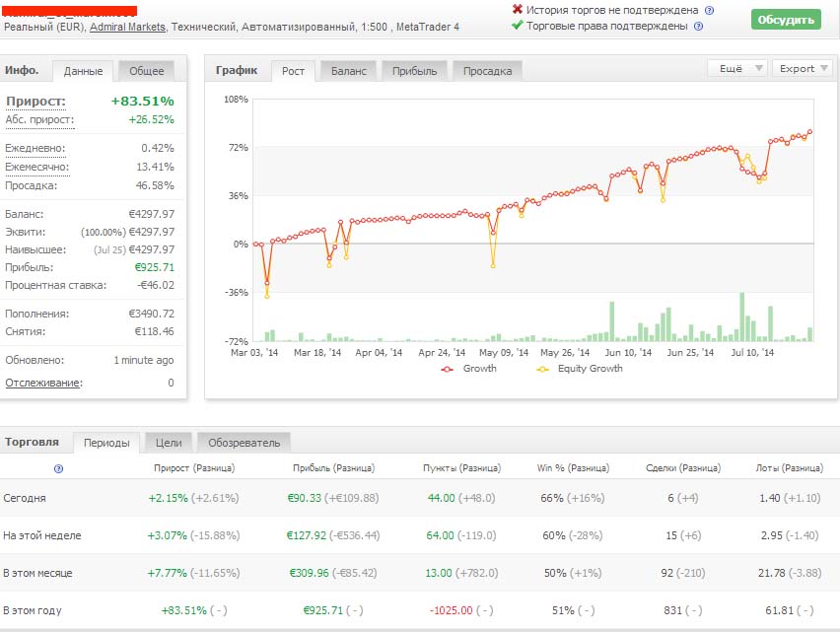Click the help icon in the Торговля table header
This screenshot has width=840, height=632.
pos(58,468)
